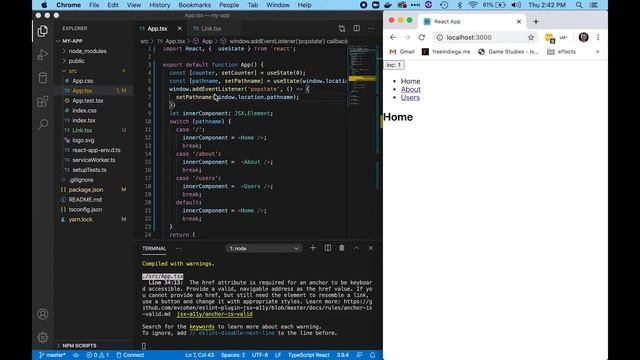Open the Wi-Fi menu in macOS menu bar
This screenshot has height=360, width=640.
473,5
